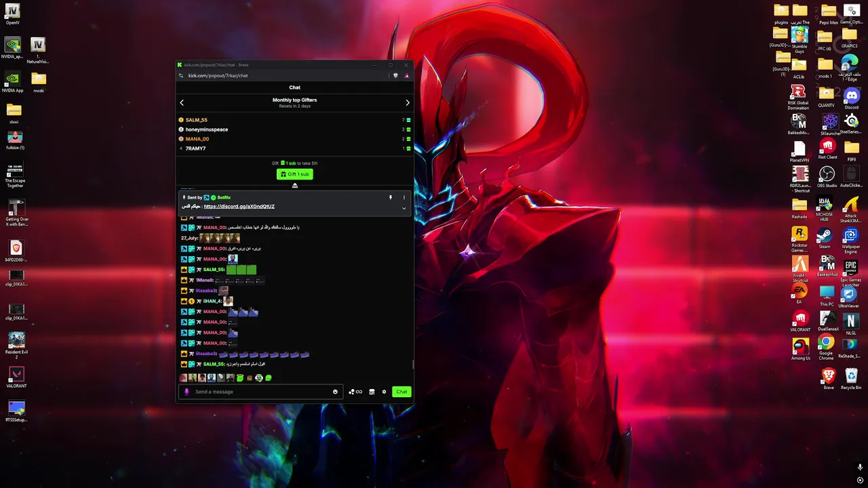
Task: Click first emote in quick emote bar
Action: coord(183,378)
